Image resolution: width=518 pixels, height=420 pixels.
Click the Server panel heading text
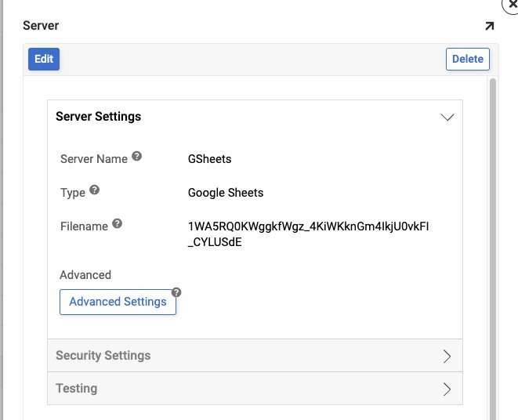(x=41, y=26)
